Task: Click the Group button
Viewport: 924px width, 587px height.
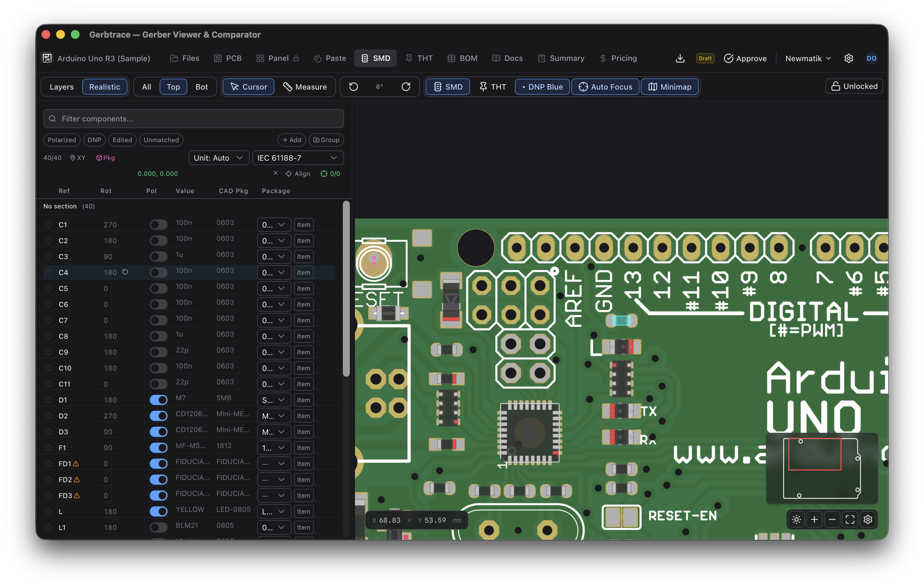Action: click(326, 140)
